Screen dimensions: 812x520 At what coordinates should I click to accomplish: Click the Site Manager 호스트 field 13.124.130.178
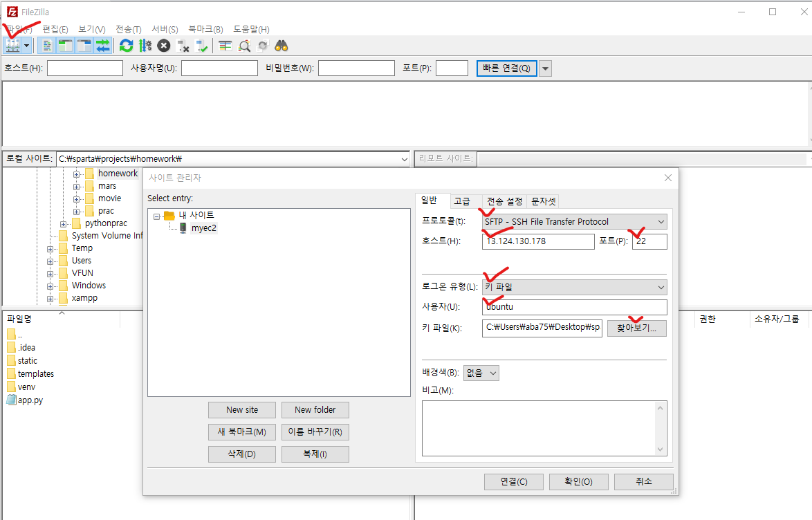(538, 241)
